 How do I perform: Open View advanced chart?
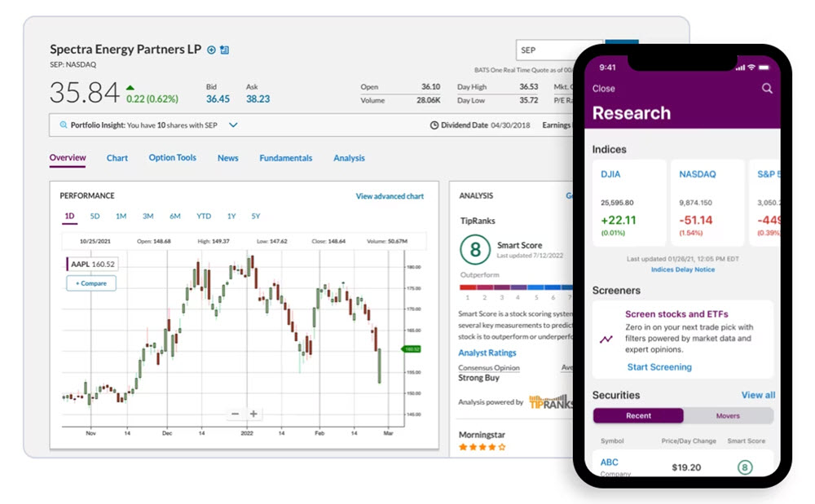[x=390, y=195]
